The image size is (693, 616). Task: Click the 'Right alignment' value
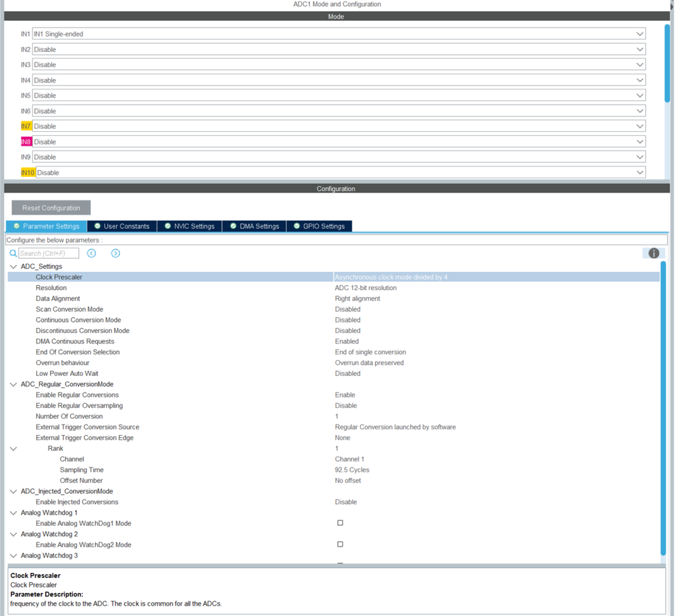pyautogui.click(x=357, y=299)
